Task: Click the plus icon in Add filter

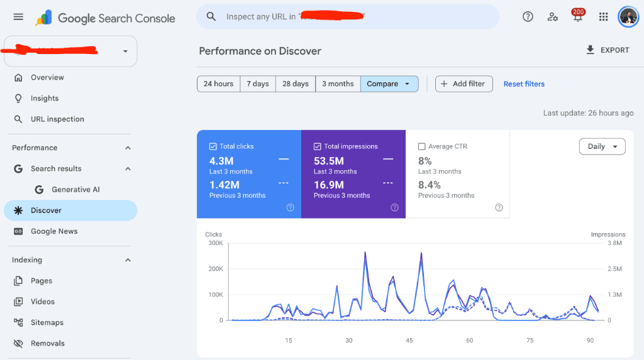Action: 444,84
